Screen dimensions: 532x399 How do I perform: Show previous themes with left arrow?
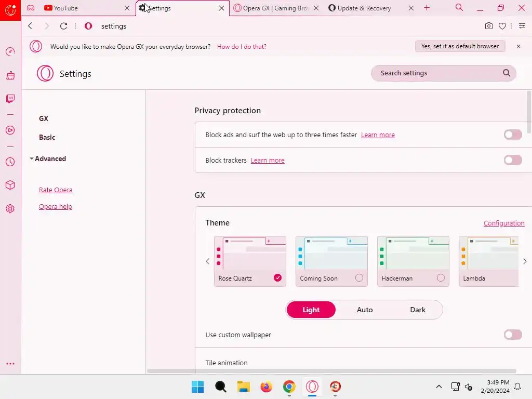(x=208, y=261)
